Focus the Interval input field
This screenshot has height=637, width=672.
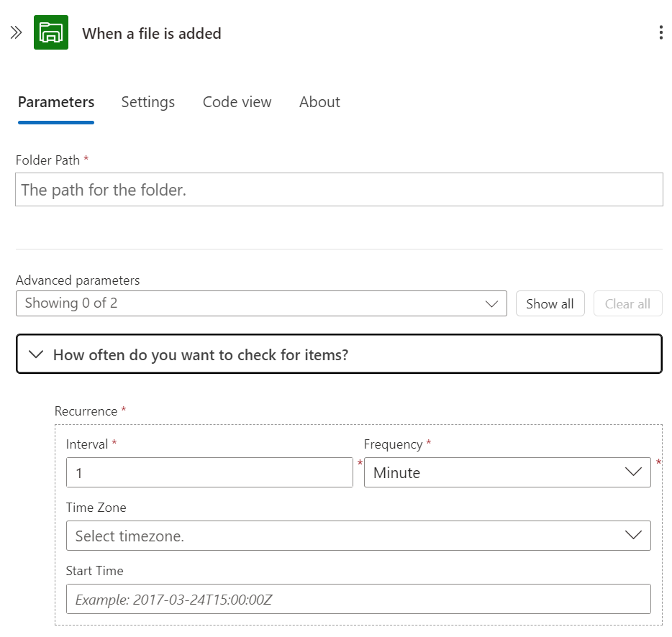209,473
